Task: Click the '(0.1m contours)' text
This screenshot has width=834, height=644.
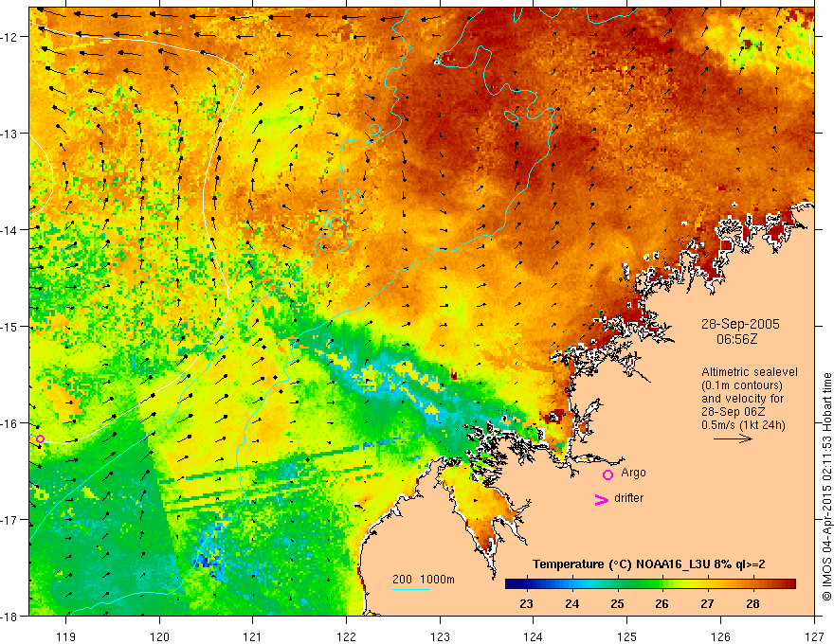Action: [x=742, y=385]
